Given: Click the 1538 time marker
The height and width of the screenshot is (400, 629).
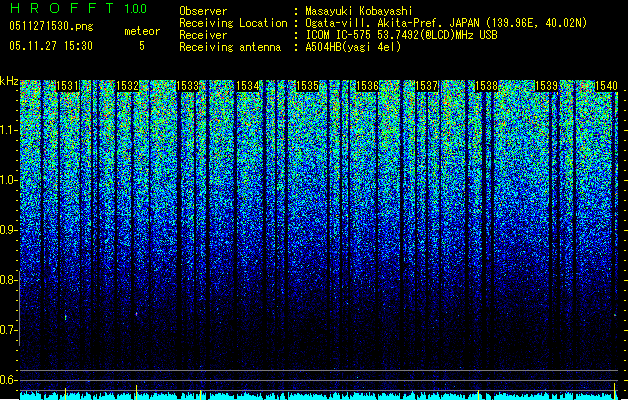Looking at the screenshot, I should 486,86.
